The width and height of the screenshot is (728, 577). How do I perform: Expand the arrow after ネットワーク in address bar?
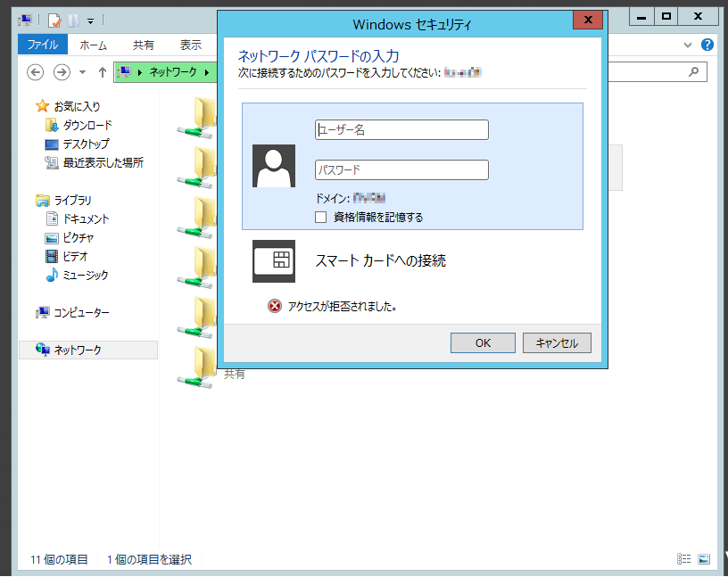tap(207, 72)
